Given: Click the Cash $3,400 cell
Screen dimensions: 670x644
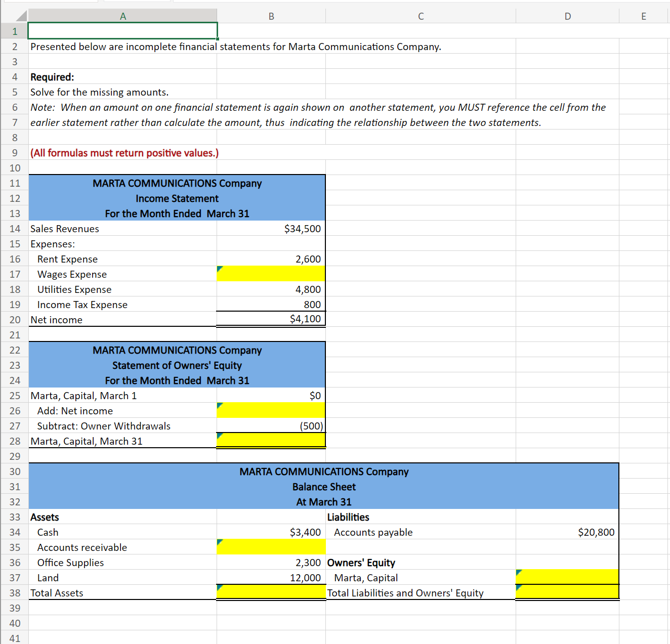Looking at the screenshot, I should 271,532.
